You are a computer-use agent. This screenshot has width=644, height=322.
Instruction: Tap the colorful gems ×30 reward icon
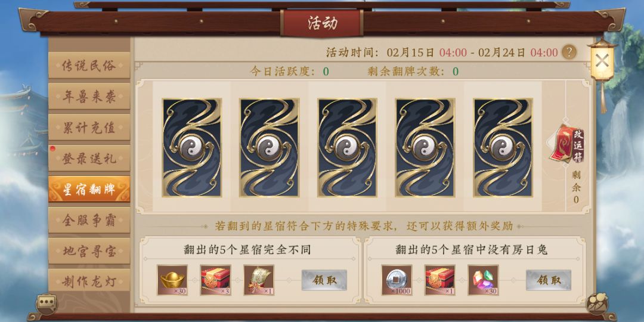[x=483, y=280]
